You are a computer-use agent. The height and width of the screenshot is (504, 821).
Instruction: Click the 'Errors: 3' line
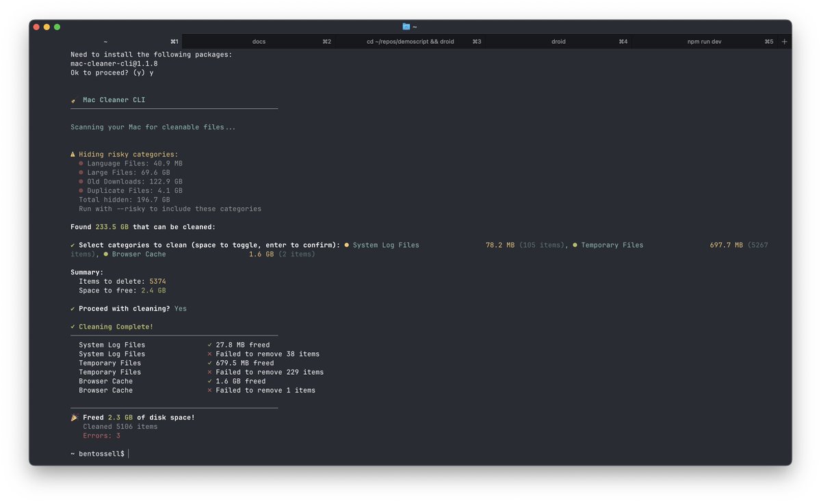(x=102, y=436)
